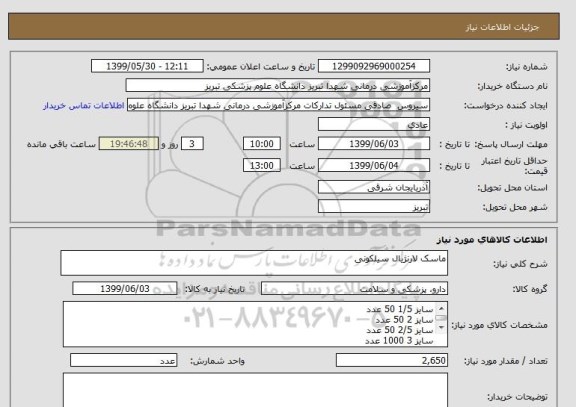Click the label ایجاد کننده درخواست
Screen dimensions: 576x407
[x=505, y=106]
